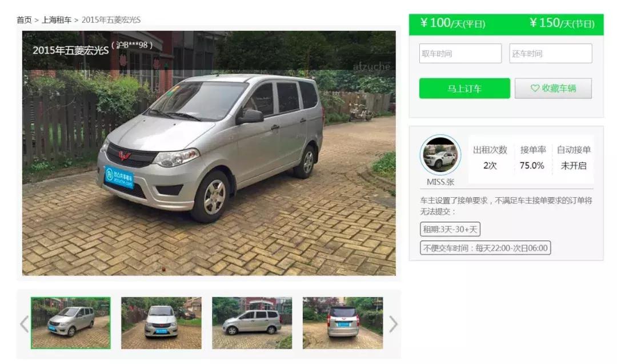Click the 收藏车辆 favorite button

click(x=553, y=88)
